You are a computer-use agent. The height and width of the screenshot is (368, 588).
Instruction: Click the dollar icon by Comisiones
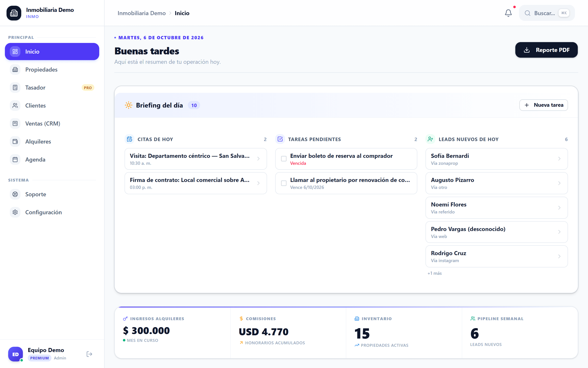[x=241, y=319]
